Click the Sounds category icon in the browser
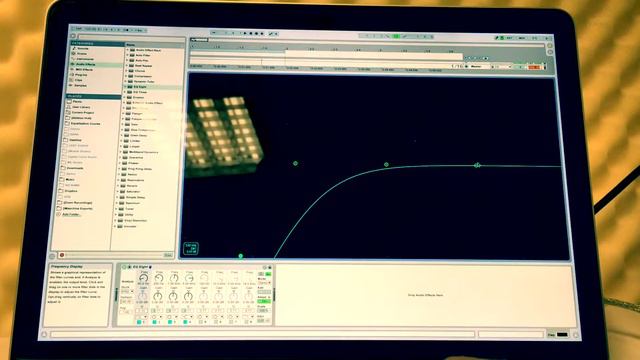 pyautogui.click(x=74, y=48)
